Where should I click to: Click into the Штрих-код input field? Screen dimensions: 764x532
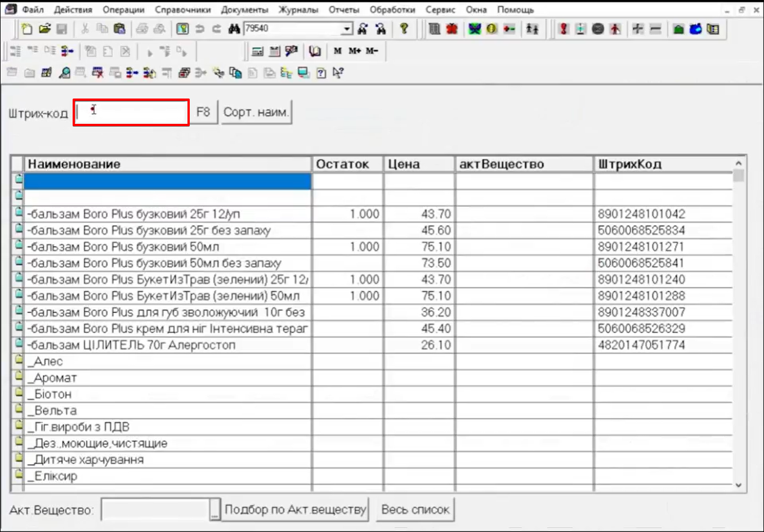pyautogui.click(x=131, y=112)
